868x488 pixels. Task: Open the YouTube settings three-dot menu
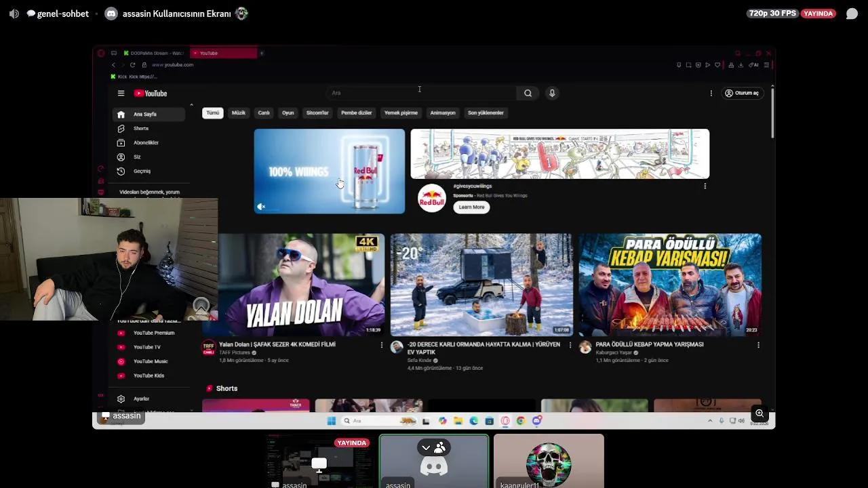point(711,93)
